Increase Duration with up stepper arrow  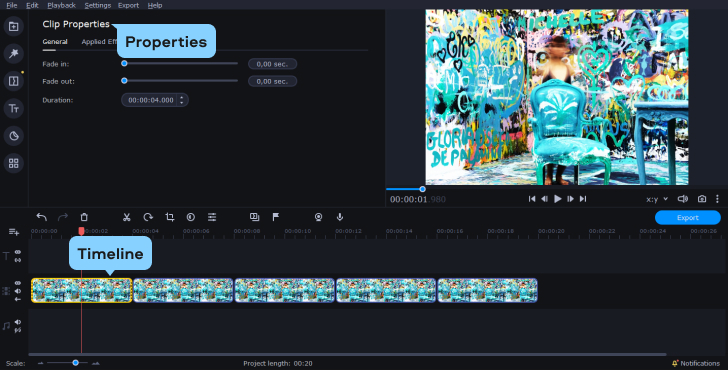(x=182, y=97)
